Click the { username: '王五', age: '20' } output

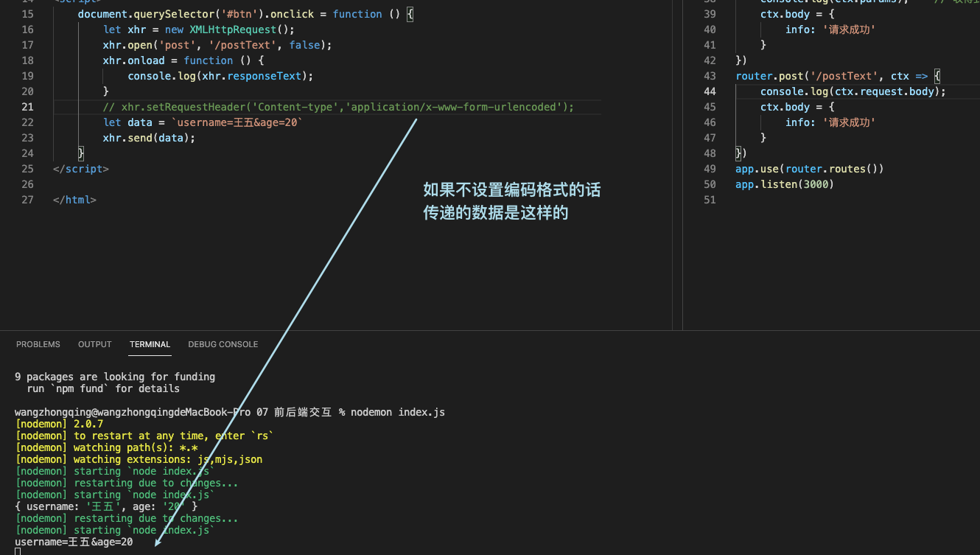[x=106, y=506]
